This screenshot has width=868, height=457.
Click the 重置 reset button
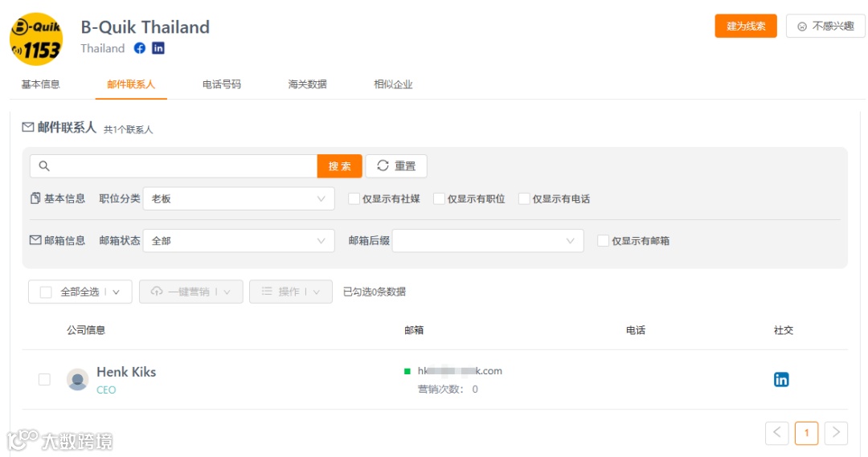coord(396,166)
